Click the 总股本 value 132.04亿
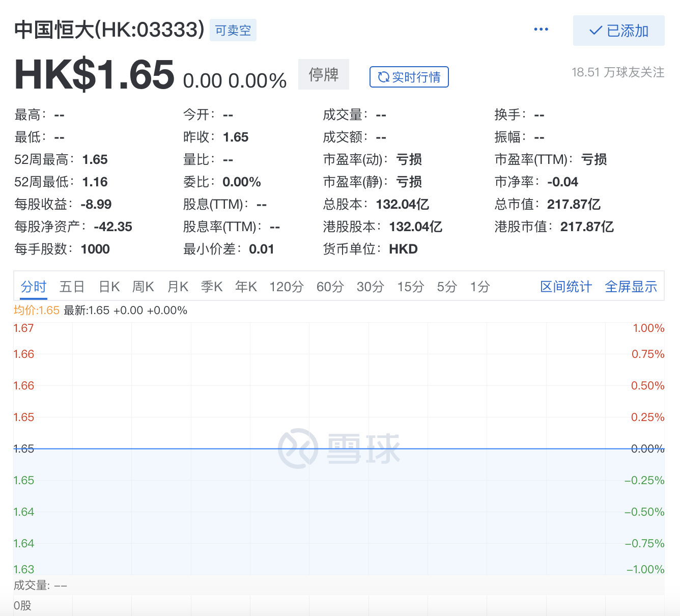680x616 pixels. (x=403, y=204)
